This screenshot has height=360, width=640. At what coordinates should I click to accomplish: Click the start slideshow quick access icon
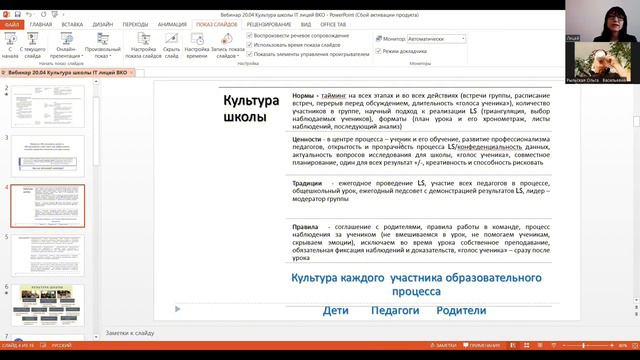[55, 15]
